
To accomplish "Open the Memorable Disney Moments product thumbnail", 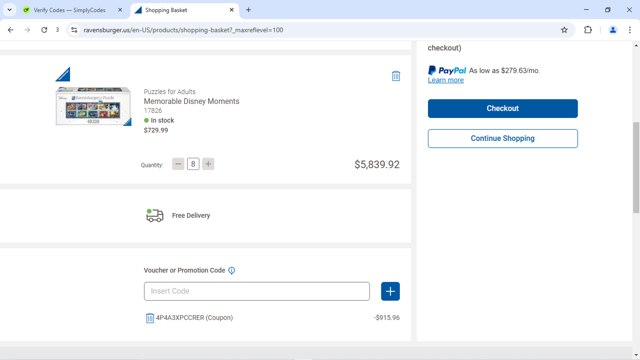I will pos(93,106).
